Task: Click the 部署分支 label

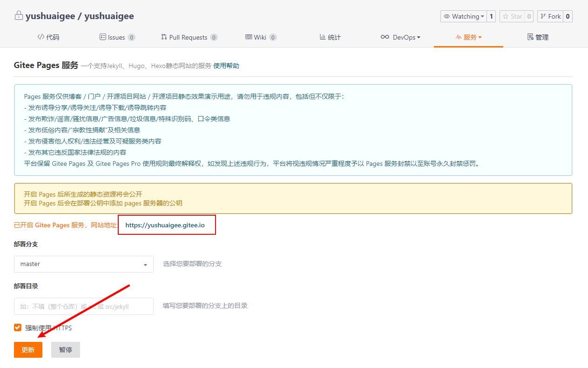Action: [26, 244]
